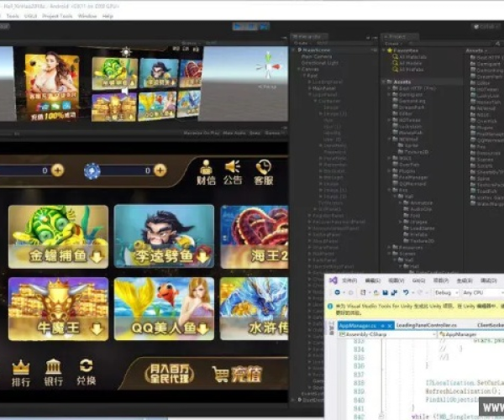504x420 pixels.
Task: Click the blue poker chip icon
Action: [x=93, y=171]
